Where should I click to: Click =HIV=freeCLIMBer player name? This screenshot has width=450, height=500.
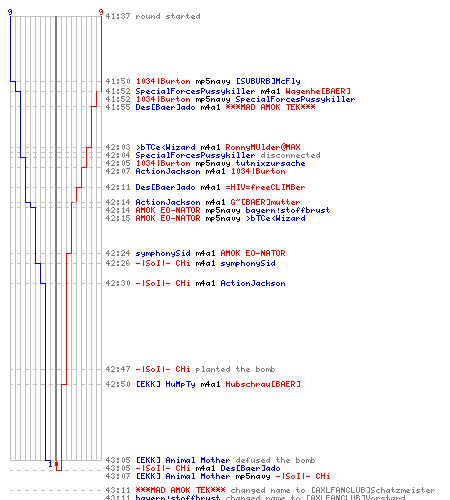coord(265,187)
